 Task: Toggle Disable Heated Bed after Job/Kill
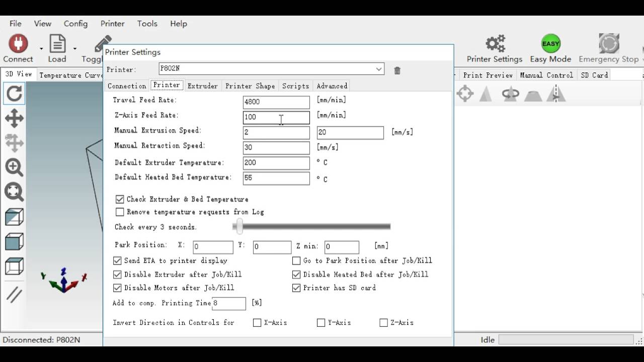point(296,275)
